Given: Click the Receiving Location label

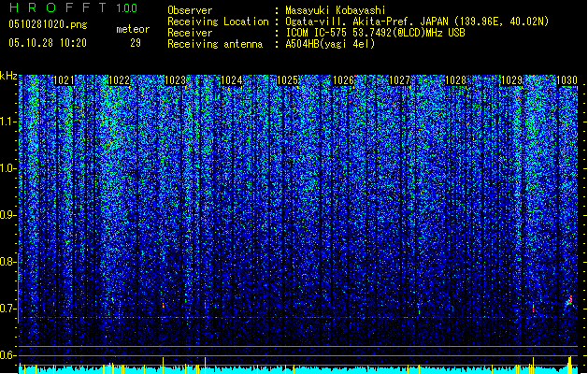Looking at the screenshot, I should coord(218,22).
